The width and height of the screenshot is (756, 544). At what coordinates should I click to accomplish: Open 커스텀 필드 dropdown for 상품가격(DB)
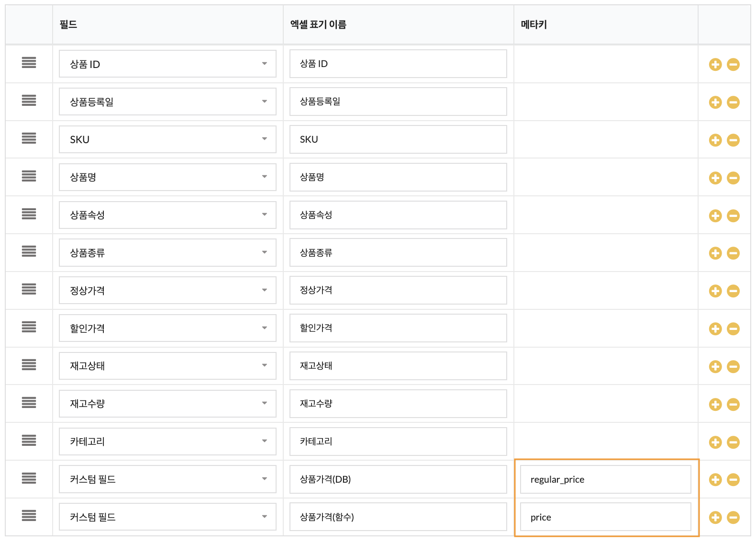(167, 479)
